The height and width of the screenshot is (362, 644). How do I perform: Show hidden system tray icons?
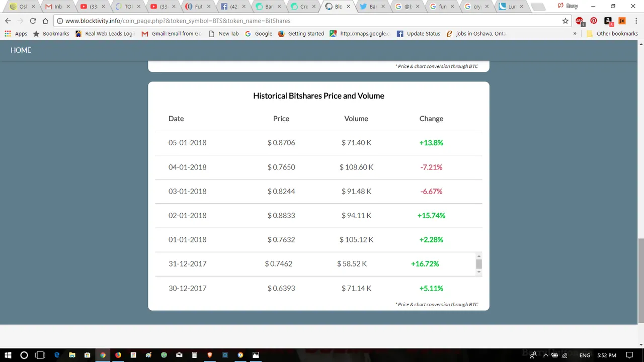pyautogui.click(x=545, y=355)
